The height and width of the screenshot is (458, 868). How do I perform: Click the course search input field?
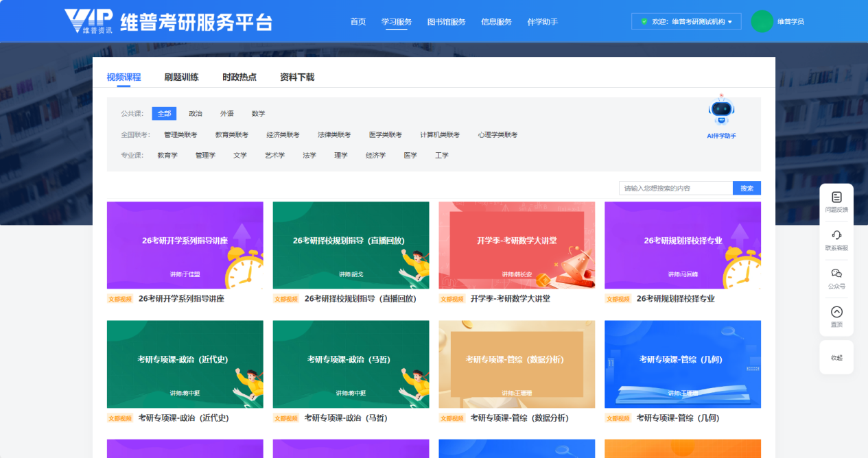pos(675,189)
